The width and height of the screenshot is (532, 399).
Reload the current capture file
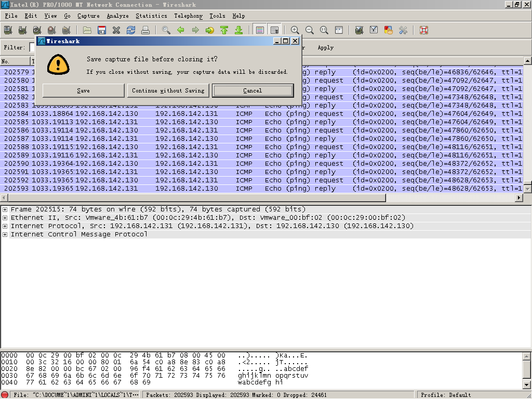(131, 30)
